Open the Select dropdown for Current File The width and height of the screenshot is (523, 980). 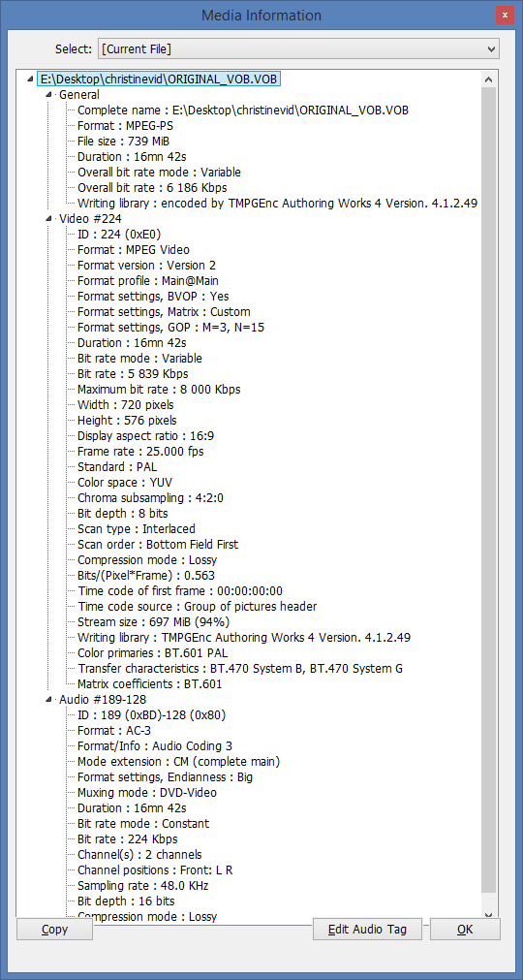coord(297,48)
